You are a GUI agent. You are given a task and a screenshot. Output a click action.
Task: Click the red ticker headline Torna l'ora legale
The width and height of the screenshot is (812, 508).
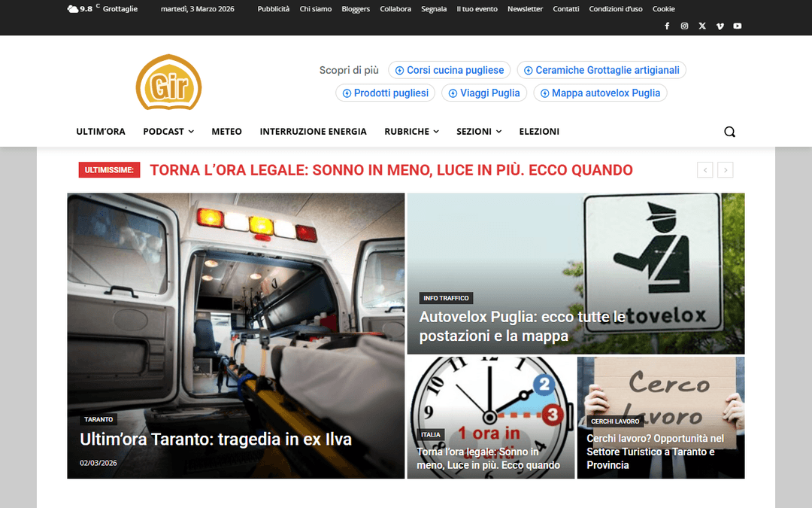(x=391, y=170)
